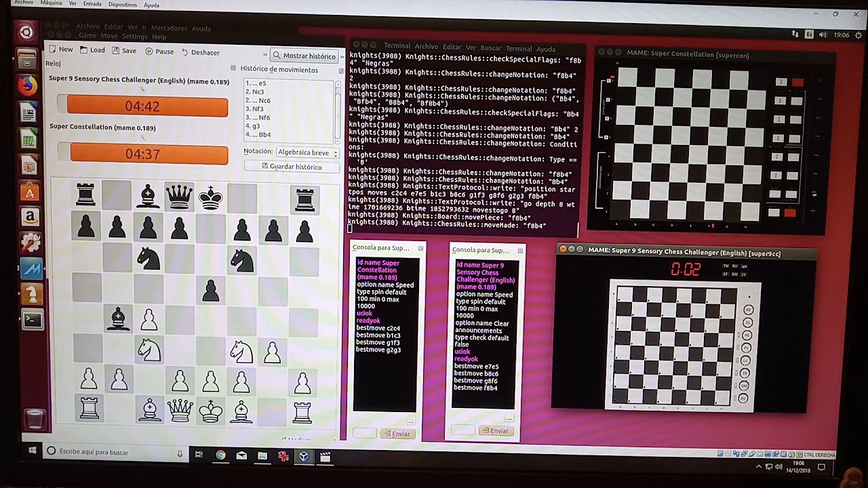Open the Dispositivos menu in VirtualBox
Viewport: 868px width, 488px height.
122,5
